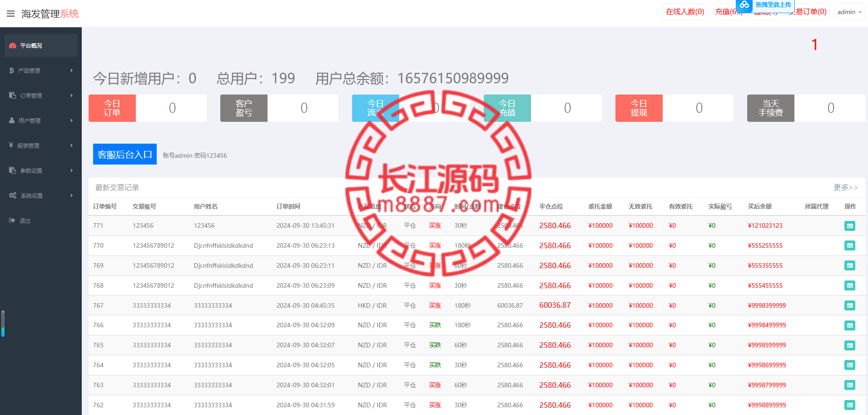Open details icon for order 764
This screenshot has height=415, width=868.
tap(850, 365)
